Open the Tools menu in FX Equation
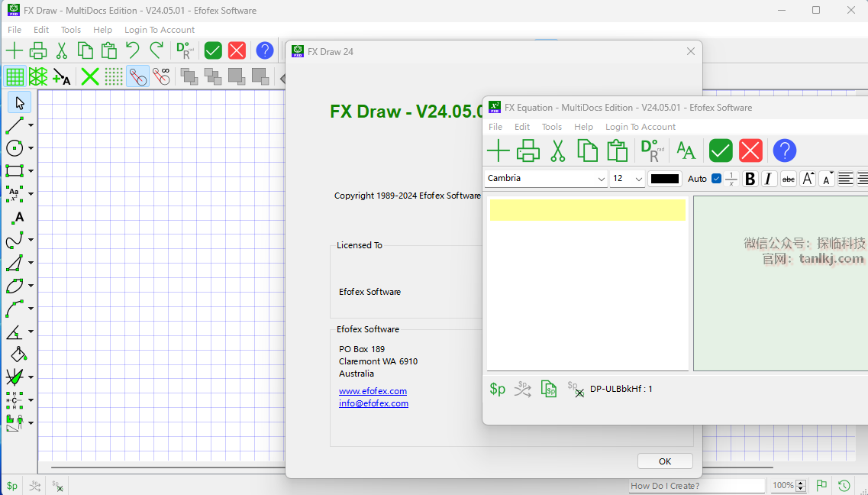Image resolution: width=868 pixels, height=495 pixels. (551, 127)
